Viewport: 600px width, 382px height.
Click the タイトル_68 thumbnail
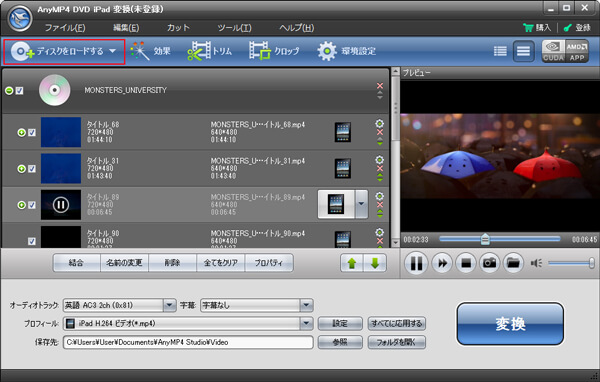click(61, 132)
